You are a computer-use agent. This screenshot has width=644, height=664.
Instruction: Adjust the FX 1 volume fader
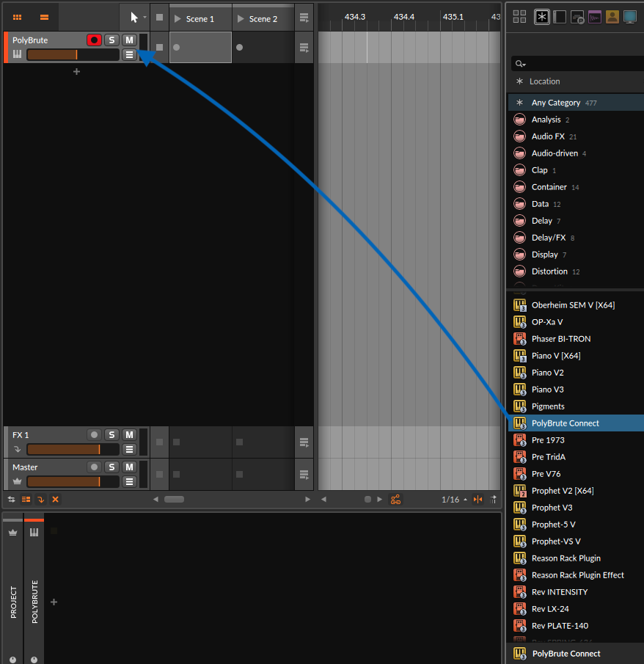point(73,449)
